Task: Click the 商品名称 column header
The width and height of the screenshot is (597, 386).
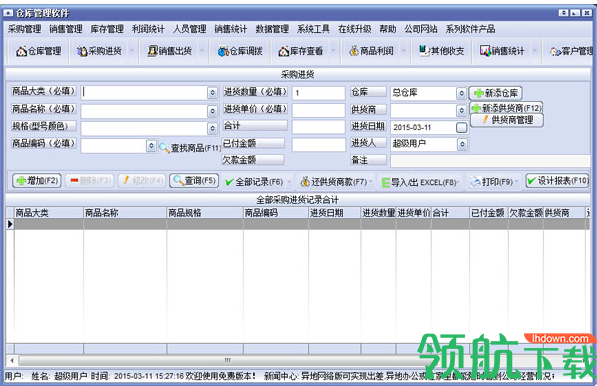Action: tap(125, 213)
